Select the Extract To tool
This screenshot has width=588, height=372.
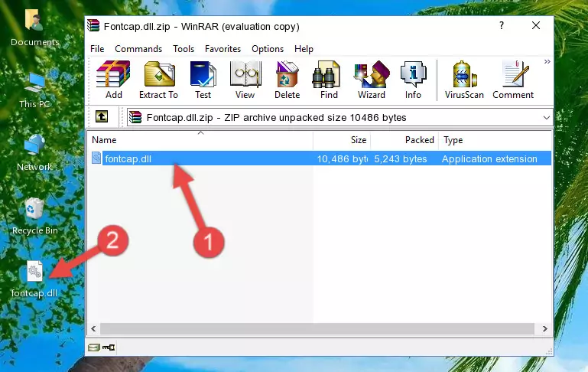pyautogui.click(x=158, y=80)
